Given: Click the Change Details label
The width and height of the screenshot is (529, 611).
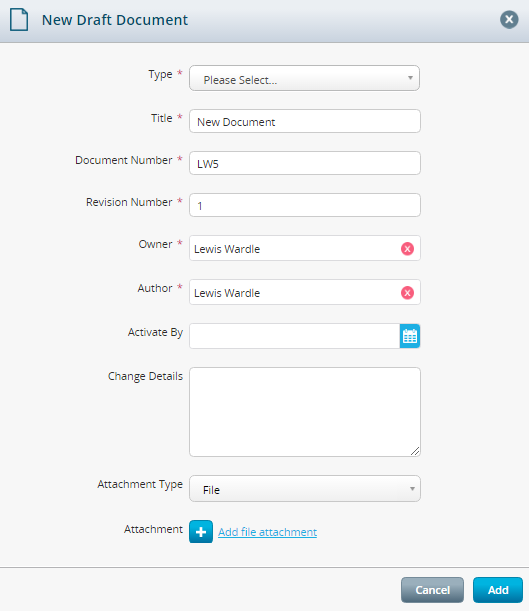Looking at the screenshot, I should [x=145, y=376].
